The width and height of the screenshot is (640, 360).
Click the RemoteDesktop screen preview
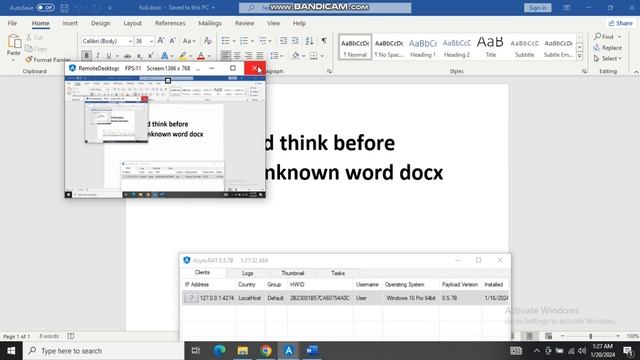coord(165,137)
